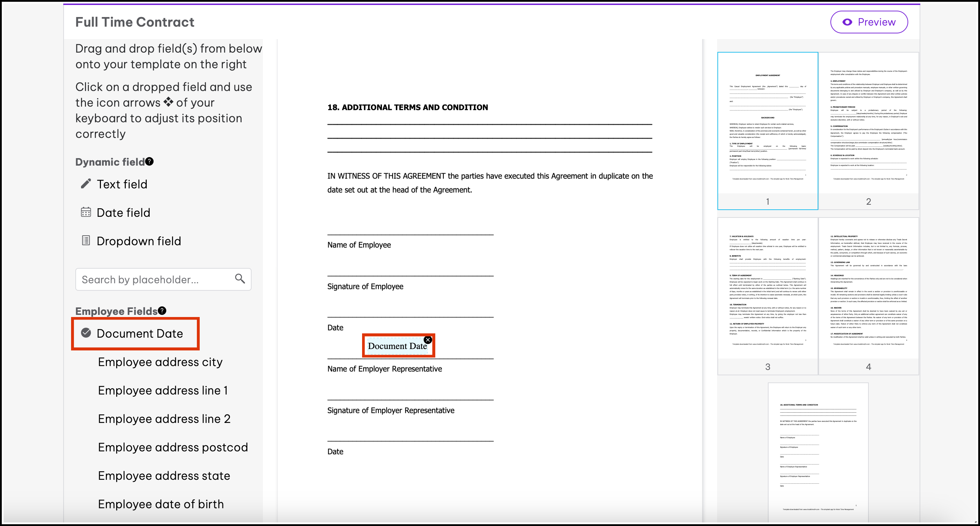Click the pencil icon for Text field
Viewport: 980px width, 526px height.
coord(86,184)
